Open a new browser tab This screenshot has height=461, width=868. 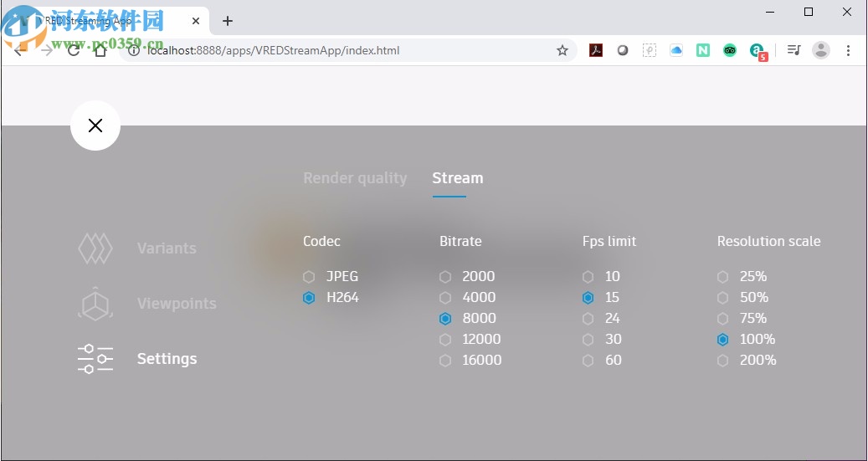click(228, 21)
